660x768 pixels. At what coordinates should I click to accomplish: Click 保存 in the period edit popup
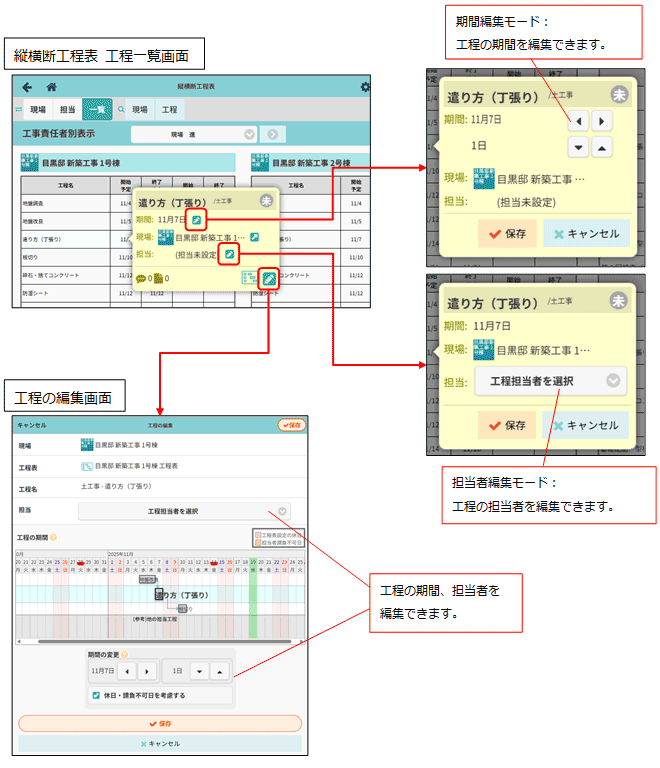click(x=506, y=235)
